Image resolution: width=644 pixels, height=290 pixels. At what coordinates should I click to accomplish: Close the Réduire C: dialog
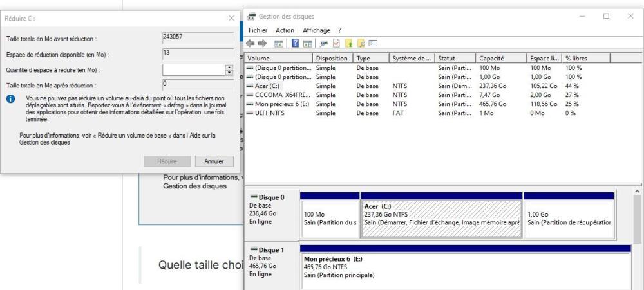(232, 17)
